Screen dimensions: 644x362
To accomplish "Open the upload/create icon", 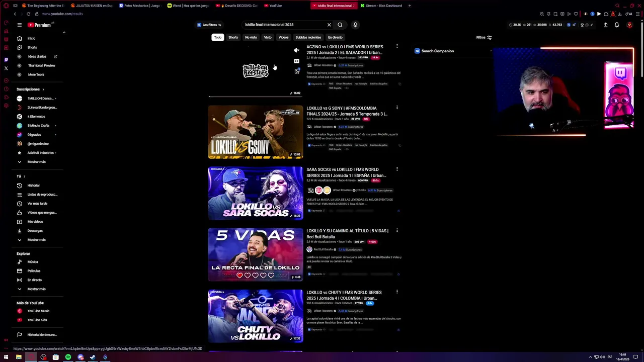I will coord(605,25).
